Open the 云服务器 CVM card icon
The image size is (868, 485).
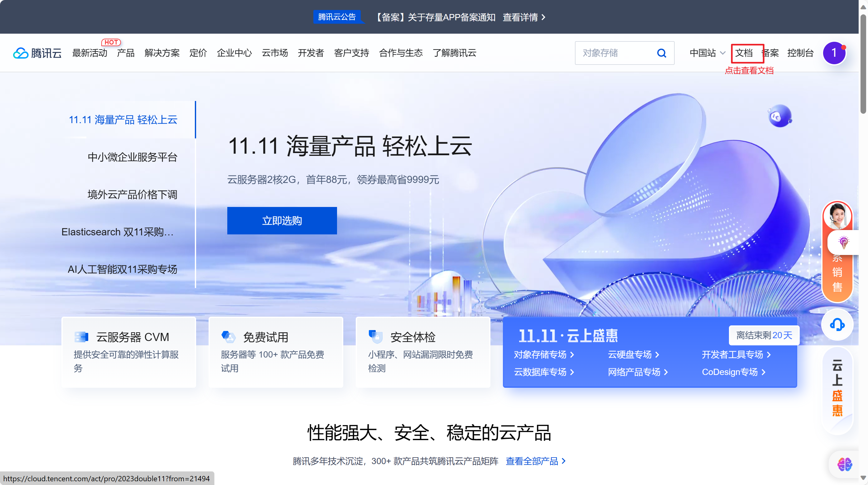tap(81, 336)
